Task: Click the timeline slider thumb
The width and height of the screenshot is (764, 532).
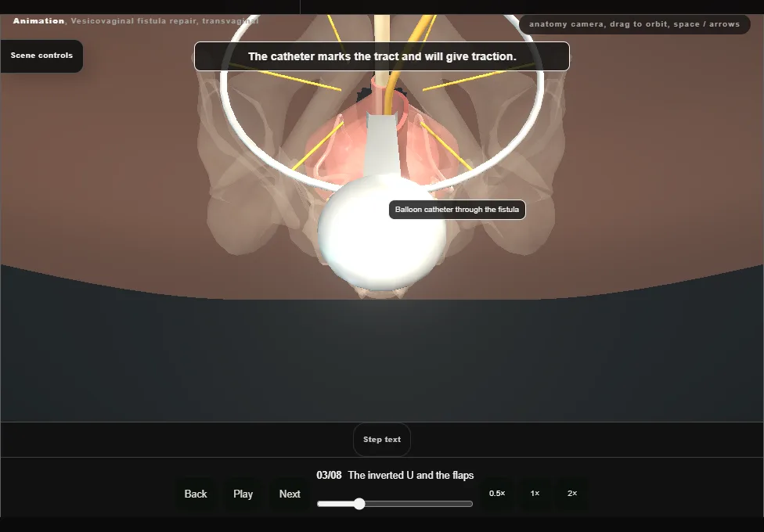Action: (x=359, y=504)
